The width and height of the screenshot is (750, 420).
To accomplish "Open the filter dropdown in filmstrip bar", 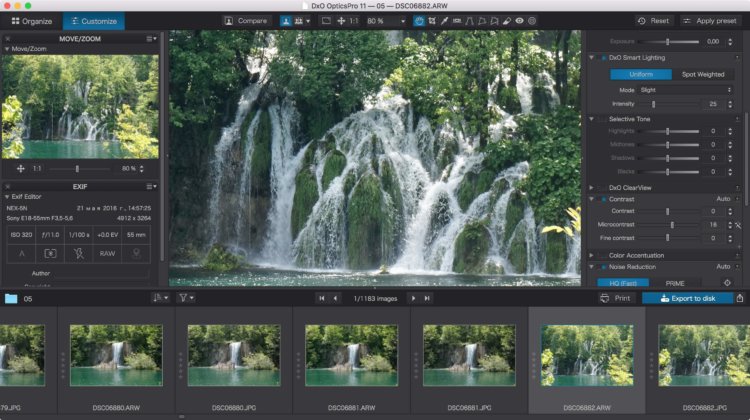I will (186, 298).
